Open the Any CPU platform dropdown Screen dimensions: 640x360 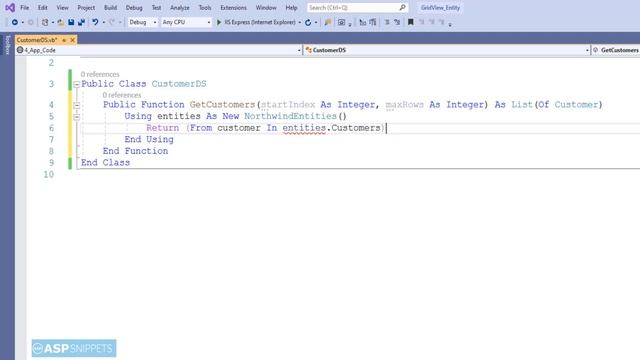(x=186, y=22)
